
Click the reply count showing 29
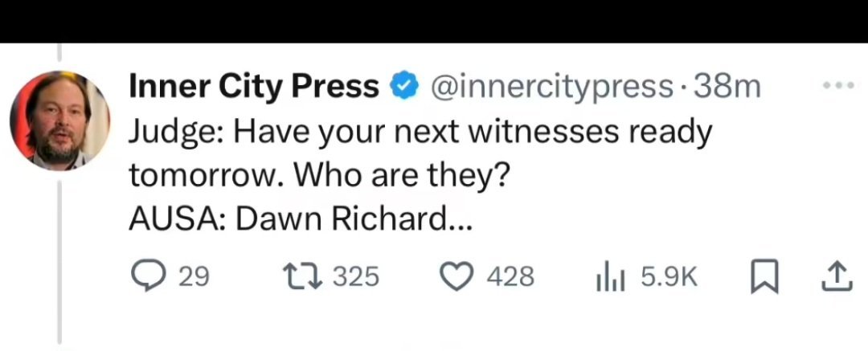click(193, 277)
